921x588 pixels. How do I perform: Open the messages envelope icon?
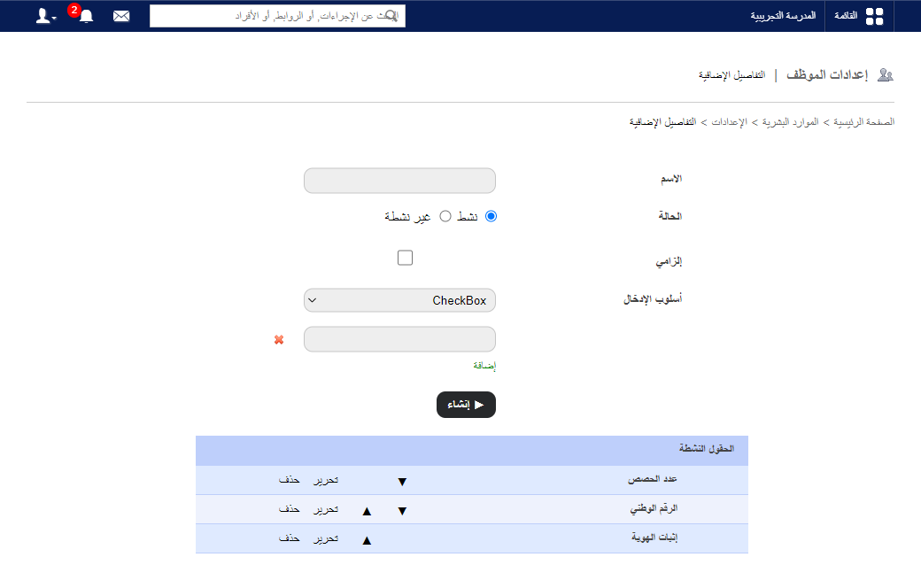(x=121, y=16)
